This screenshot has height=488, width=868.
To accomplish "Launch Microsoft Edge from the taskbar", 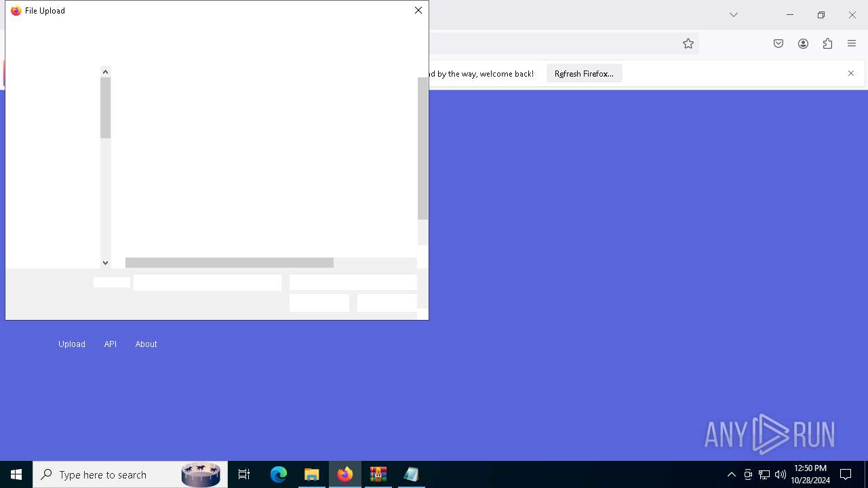I will 279,474.
